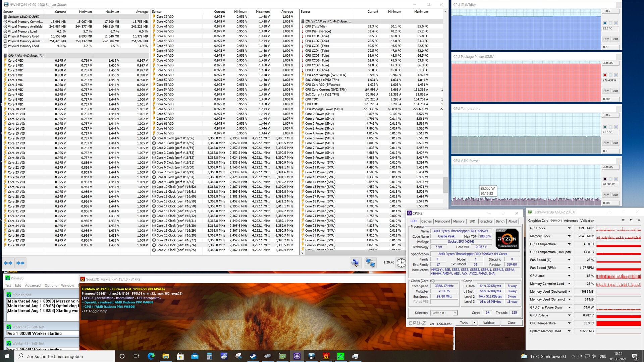Click Fit y in GPU ASIC Power graph
The width and height of the screenshot is (644, 362).
[x=606, y=195]
